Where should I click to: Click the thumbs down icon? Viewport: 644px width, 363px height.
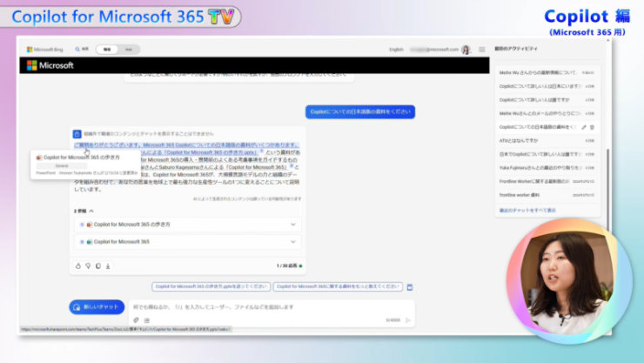[x=88, y=266]
